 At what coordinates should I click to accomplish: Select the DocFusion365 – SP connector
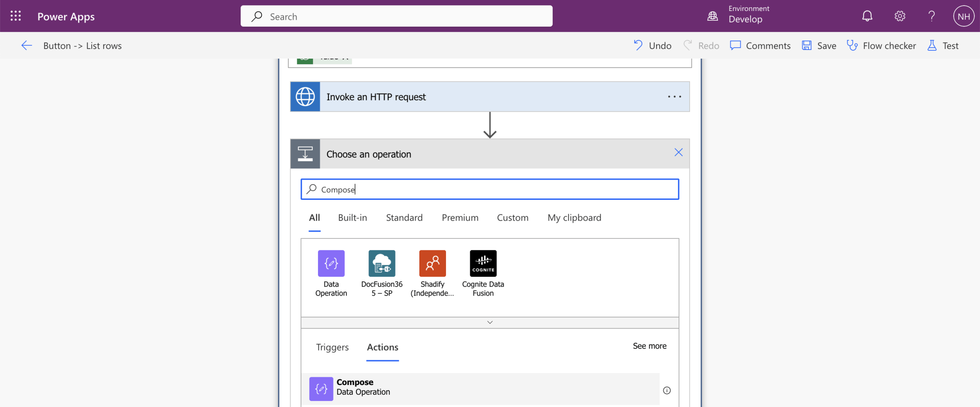(382, 264)
